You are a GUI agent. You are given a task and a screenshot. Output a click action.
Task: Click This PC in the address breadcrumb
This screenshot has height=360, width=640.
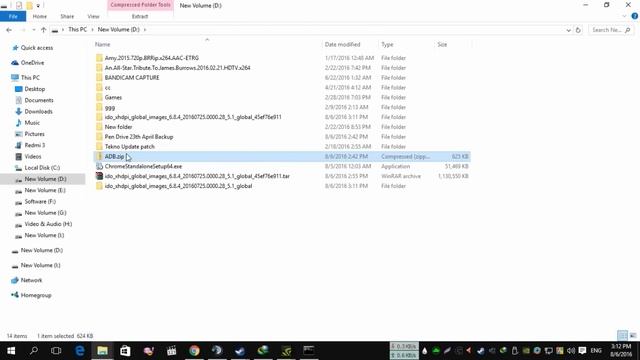click(78, 30)
